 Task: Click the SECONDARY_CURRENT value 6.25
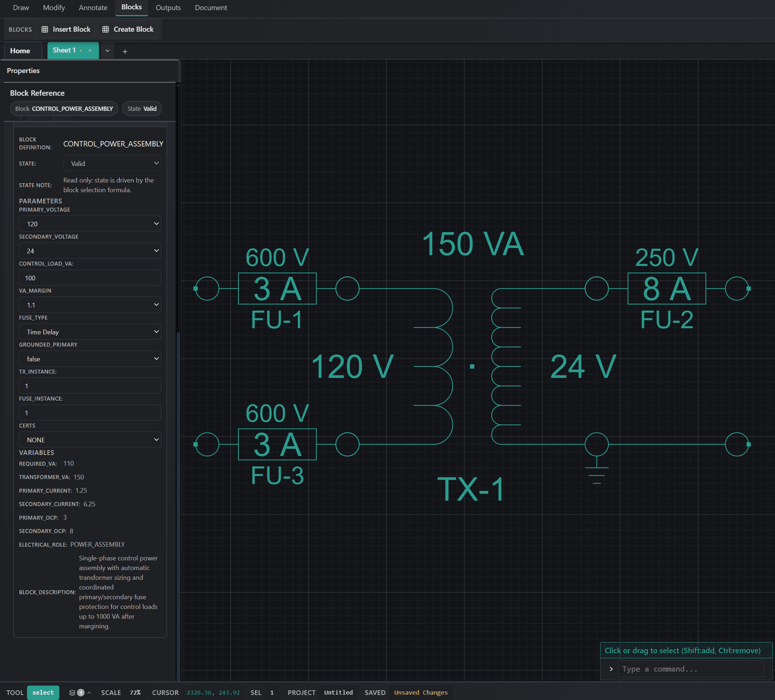coord(89,504)
